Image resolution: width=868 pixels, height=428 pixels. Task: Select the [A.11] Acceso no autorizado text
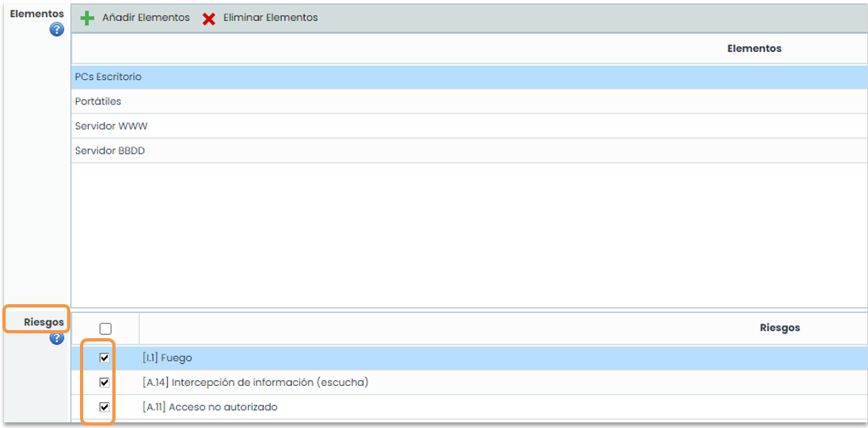click(x=209, y=407)
